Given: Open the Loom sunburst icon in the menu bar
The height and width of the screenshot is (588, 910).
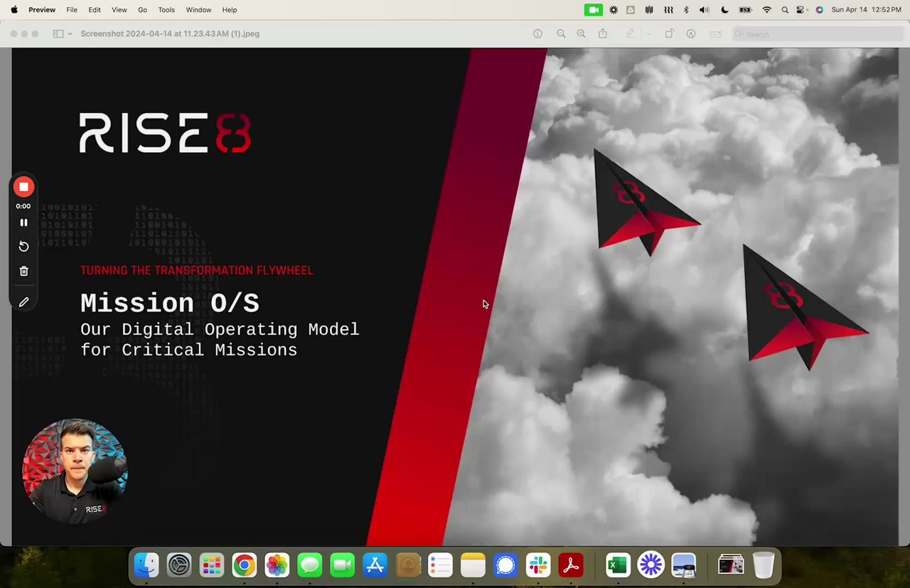Looking at the screenshot, I should coord(614,10).
